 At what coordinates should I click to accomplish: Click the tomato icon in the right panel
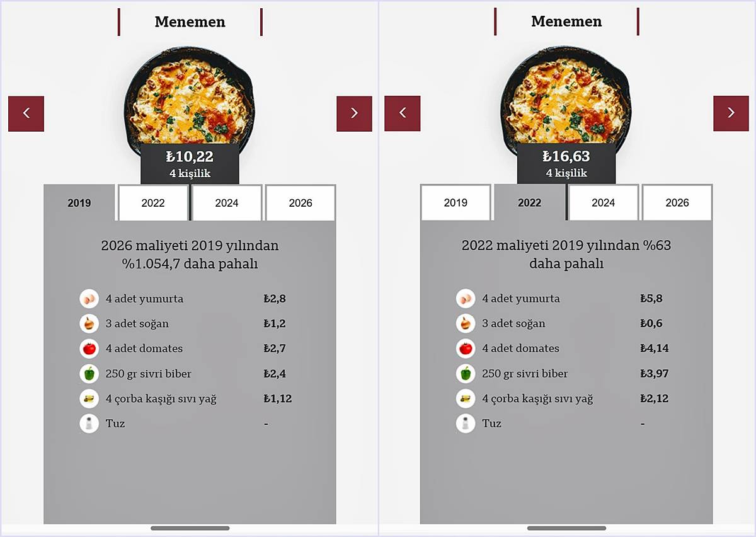coord(465,349)
